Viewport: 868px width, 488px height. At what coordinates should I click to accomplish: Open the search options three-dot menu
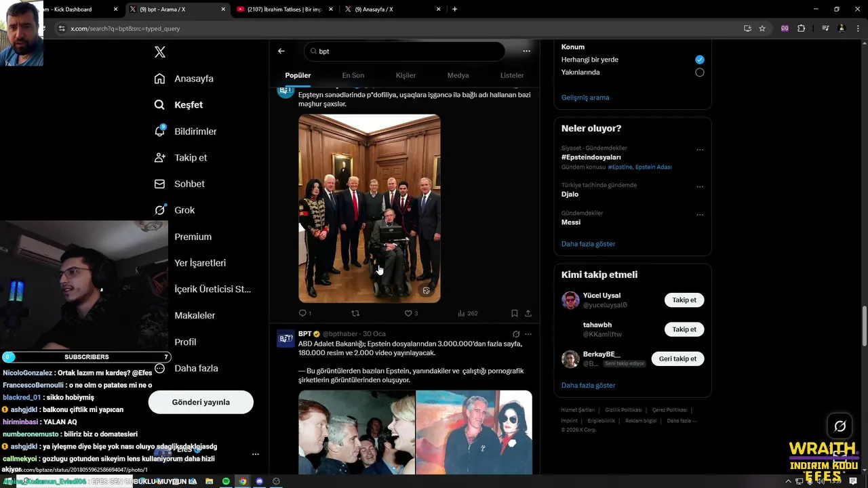tap(526, 51)
